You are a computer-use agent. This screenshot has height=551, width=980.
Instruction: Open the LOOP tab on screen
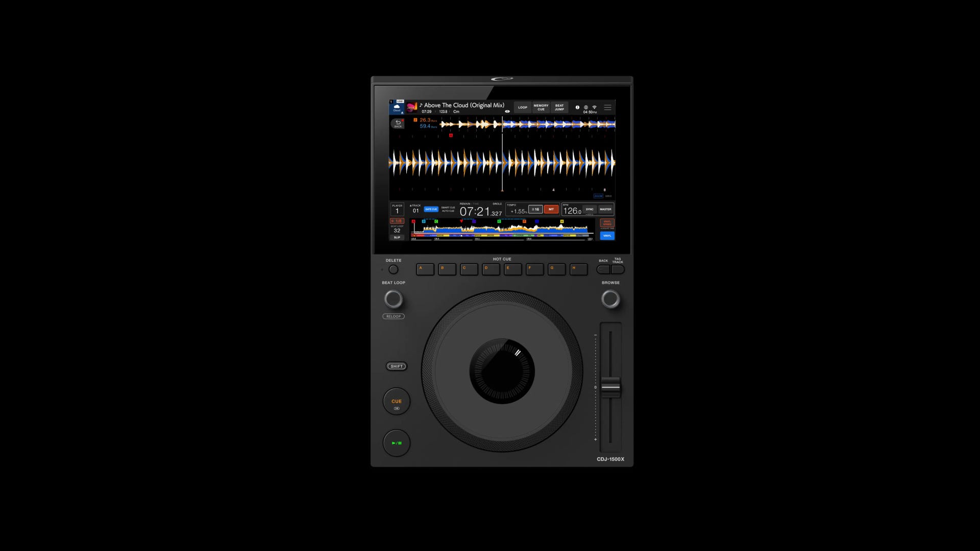[x=523, y=108]
